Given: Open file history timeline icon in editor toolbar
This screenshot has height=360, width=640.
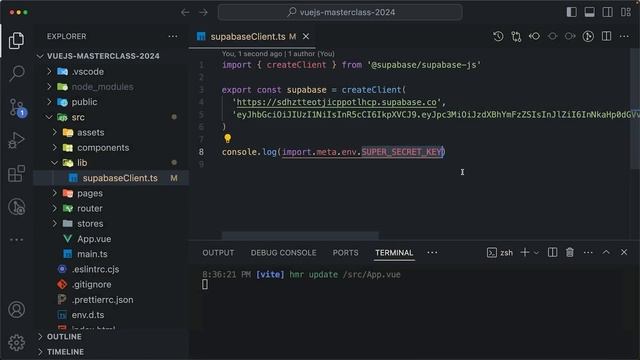Looking at the screenshot, I should 498,36.
